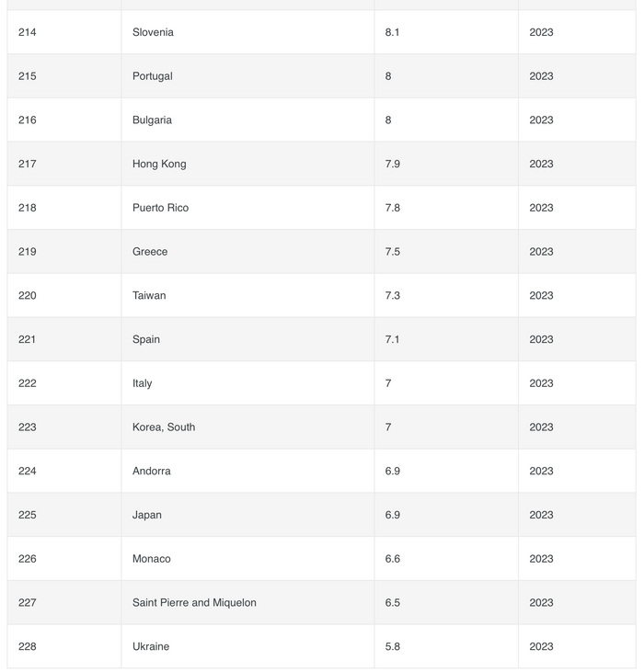644x672 pixels.
Task: Select the 8.1 value for Slovenia
Action: click(x=393, y=32)
